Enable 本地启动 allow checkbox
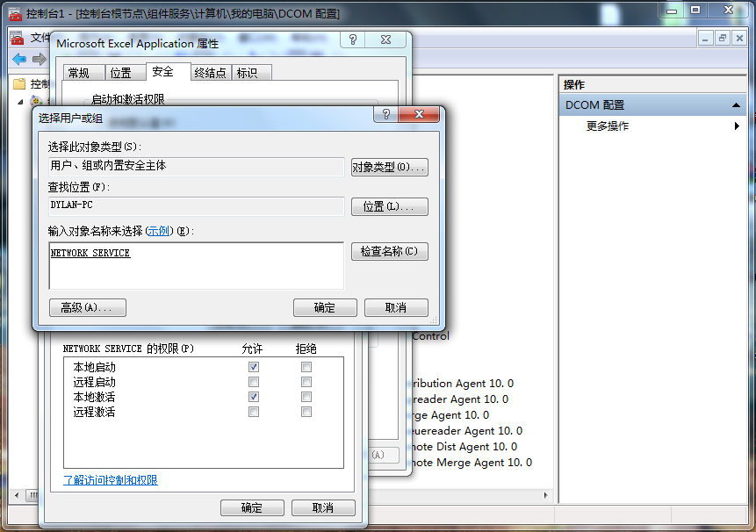Viewport: 756px width, 532px height. (254, 367)
